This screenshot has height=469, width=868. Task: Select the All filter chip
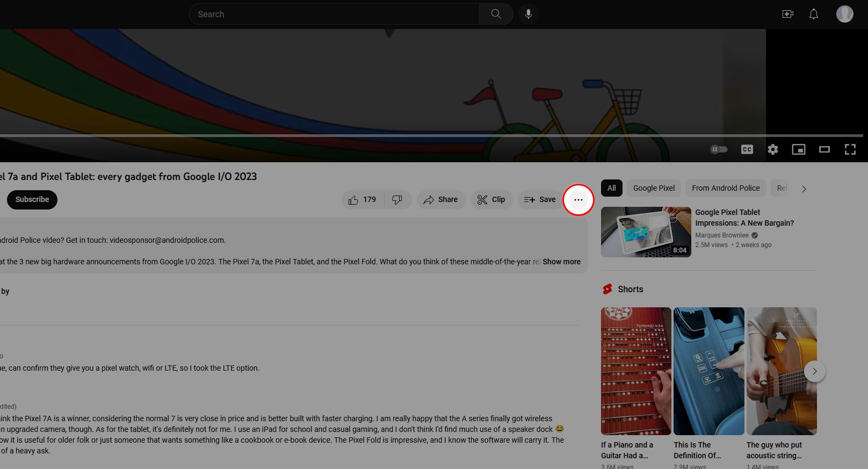(x=612, y=188)
